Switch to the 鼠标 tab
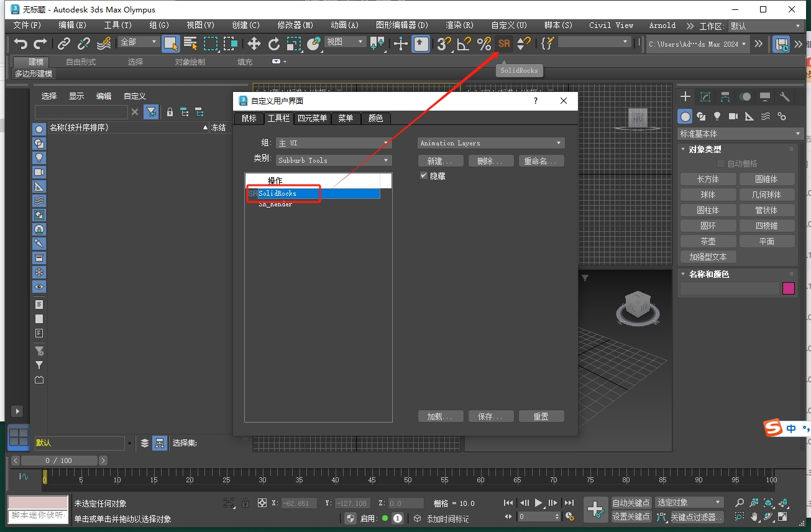Viewport: 811px width, 532px height. point(249,118)
